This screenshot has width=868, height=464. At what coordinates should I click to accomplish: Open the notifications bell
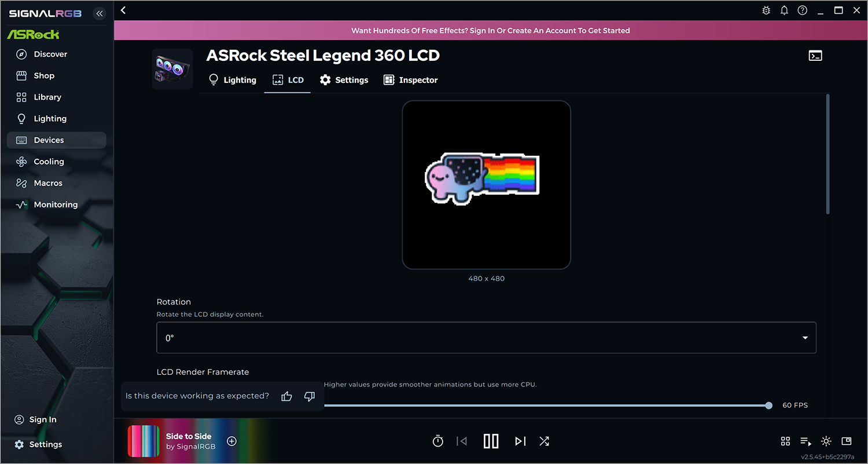pos(784,10)
